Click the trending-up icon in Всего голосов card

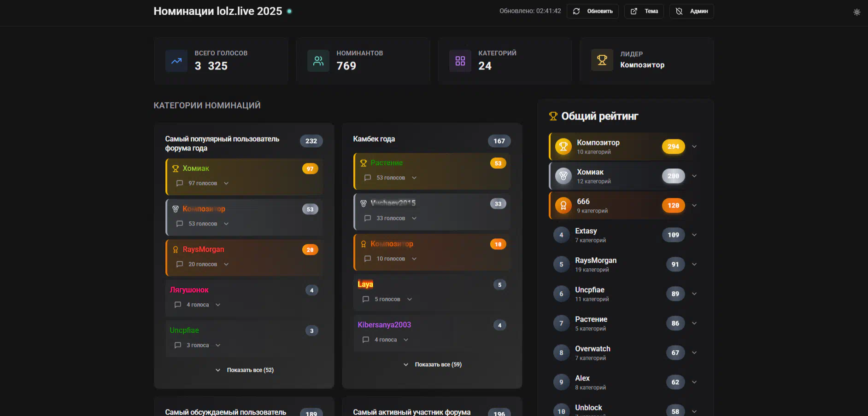coord(176,61)
